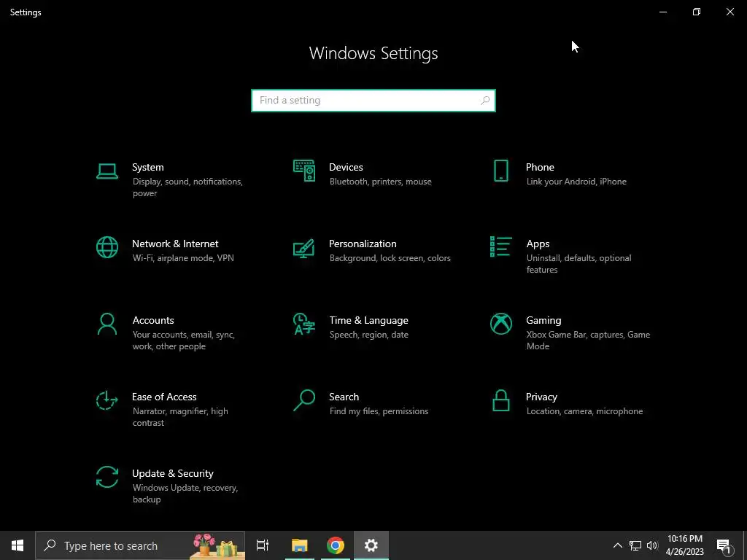Open the network tray icon

click(635, 545)
